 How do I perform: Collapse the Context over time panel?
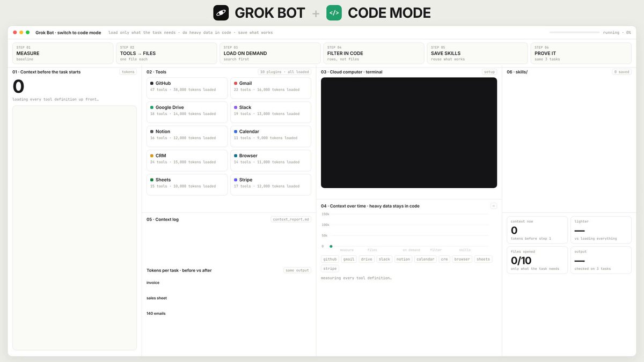click(494, 206)
